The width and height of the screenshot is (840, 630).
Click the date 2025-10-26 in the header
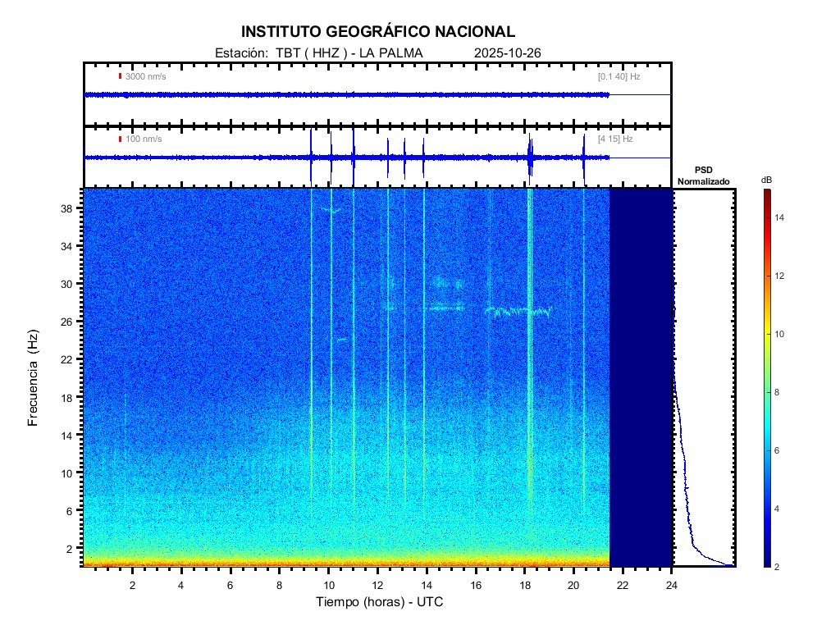click(507, 53)
